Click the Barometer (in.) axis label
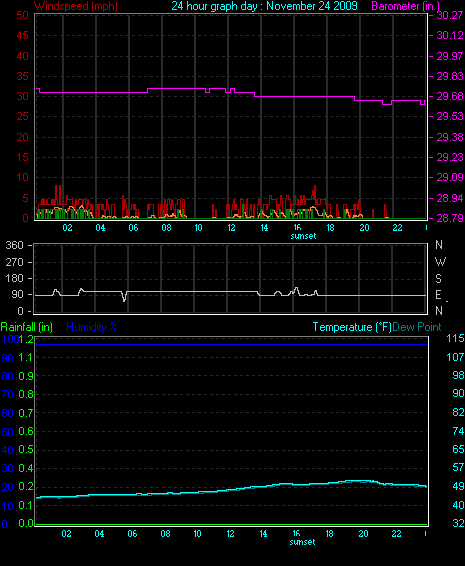Viewport: 465px width, 566px height. (405, 6)
